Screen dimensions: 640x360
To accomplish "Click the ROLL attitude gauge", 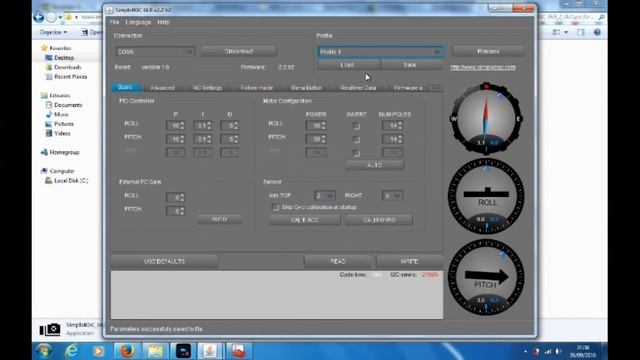I will coord(486,197).
